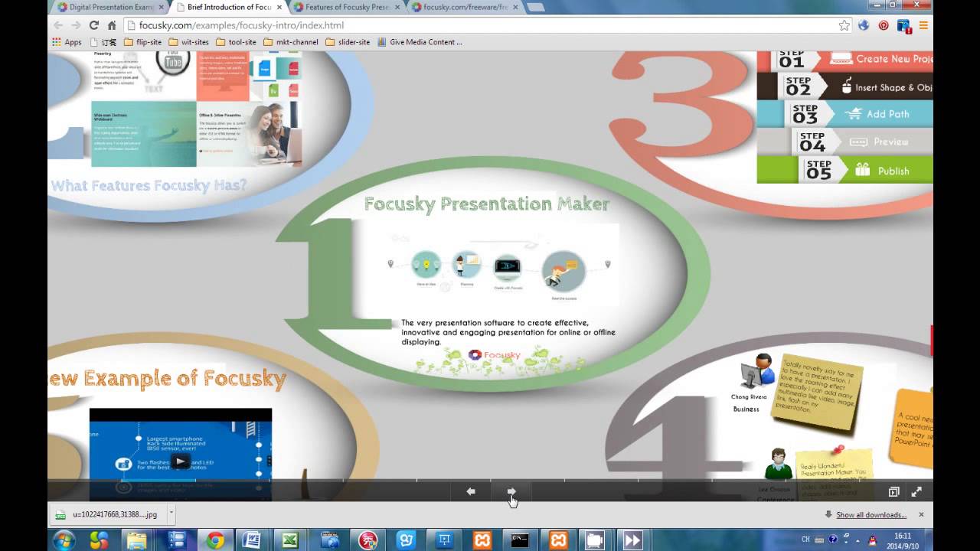The height and width of the screenshot is (551, 980).
Task: Click the browser back arrow
Action: click(x=58, y=25)
